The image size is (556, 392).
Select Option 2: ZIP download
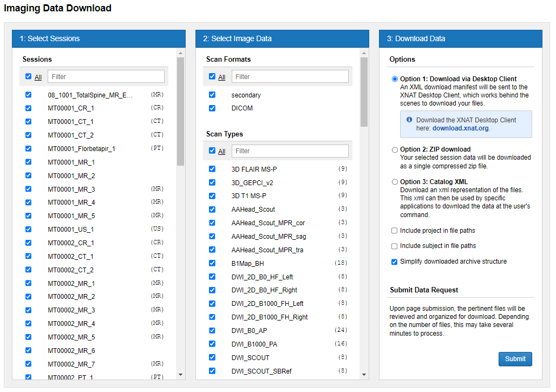(x=395, y=150)
